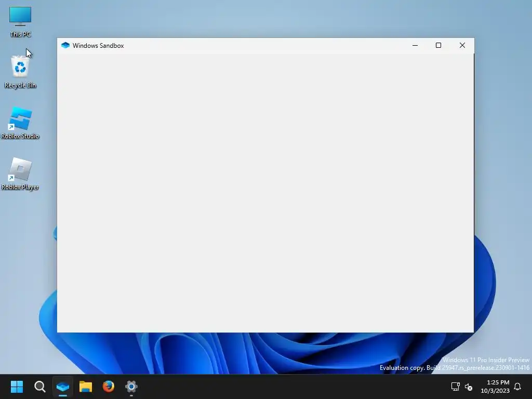This screenshot has width=532, height=399.
Task: Launch Firefox from the taskbar
Action: coord(109,387)
